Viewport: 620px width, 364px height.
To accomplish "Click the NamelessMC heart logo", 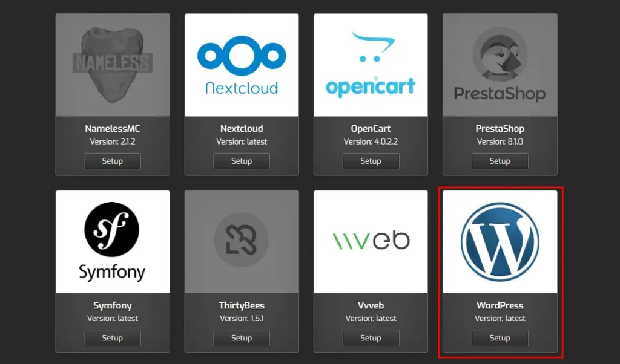I will (x=113, y=65).
